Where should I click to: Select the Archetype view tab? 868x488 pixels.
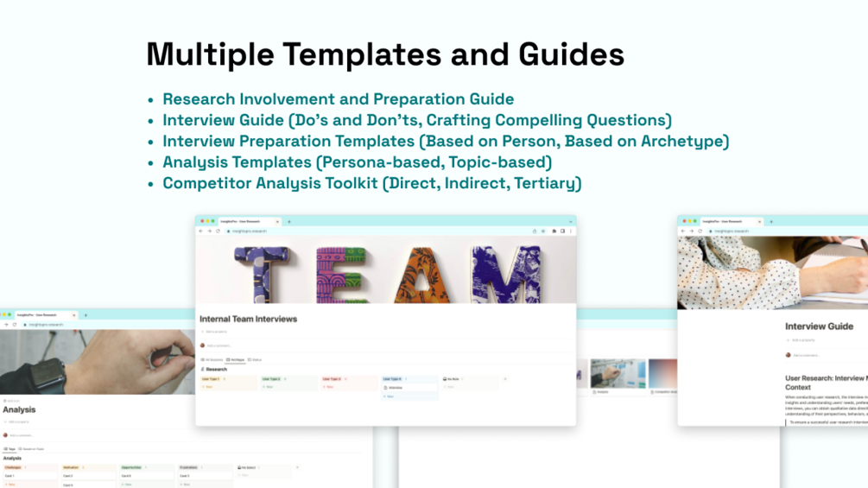pos(235,359)
